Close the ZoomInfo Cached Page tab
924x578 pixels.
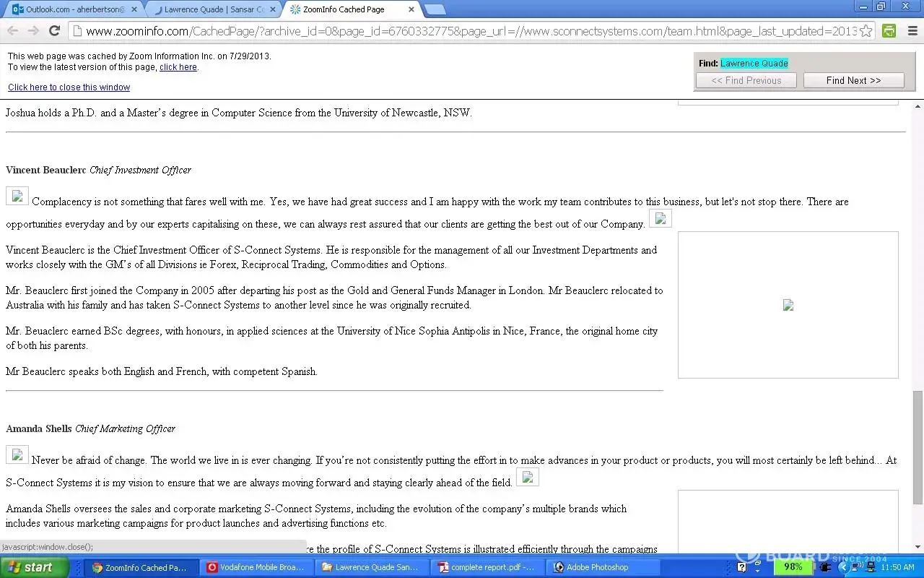pyautogui.click(x=412, y=10)
